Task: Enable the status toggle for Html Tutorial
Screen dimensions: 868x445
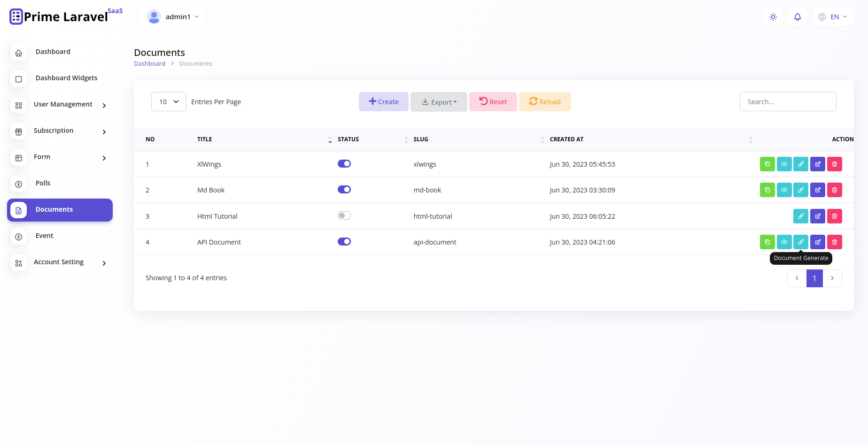Action: 344,215
